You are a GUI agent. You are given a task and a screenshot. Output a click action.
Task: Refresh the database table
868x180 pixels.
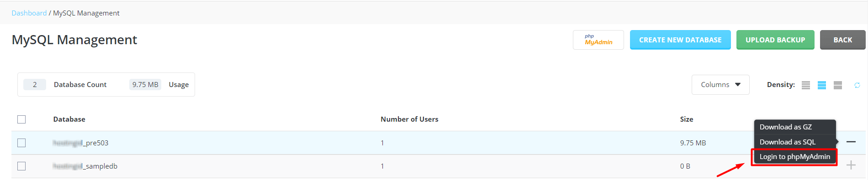click(x=857, y=85)
